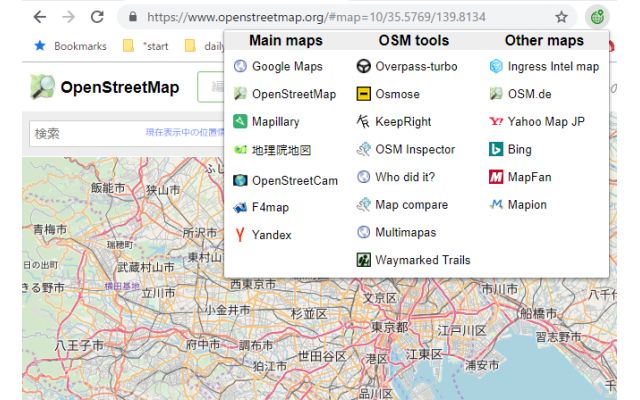640x400 pixels.
Task: Click the 府中市 label on map
Action: coord(203,344)
